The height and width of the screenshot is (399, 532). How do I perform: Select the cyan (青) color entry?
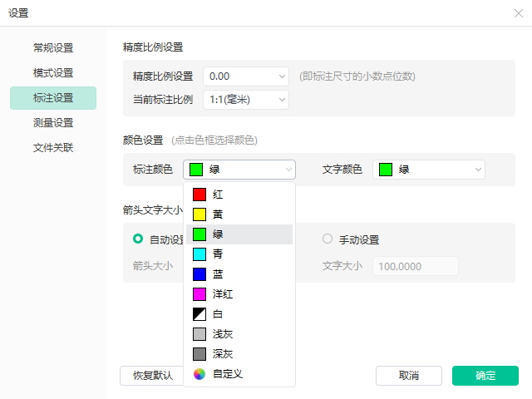[x=239, y=254]
